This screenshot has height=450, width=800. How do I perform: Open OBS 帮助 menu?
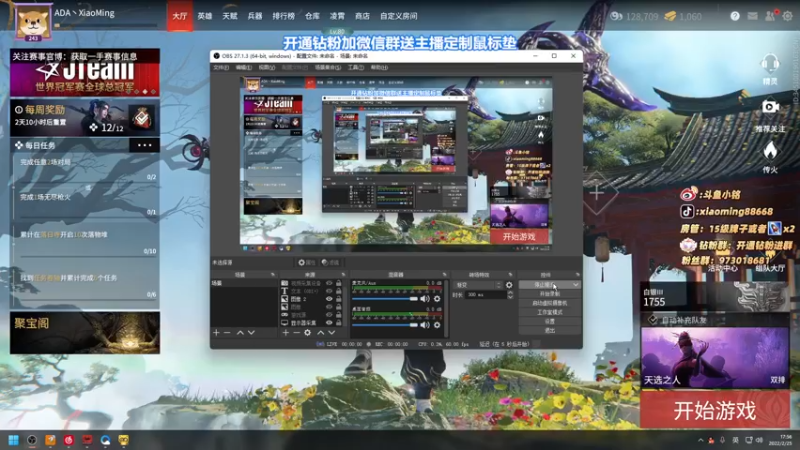[x=379, y=67]
